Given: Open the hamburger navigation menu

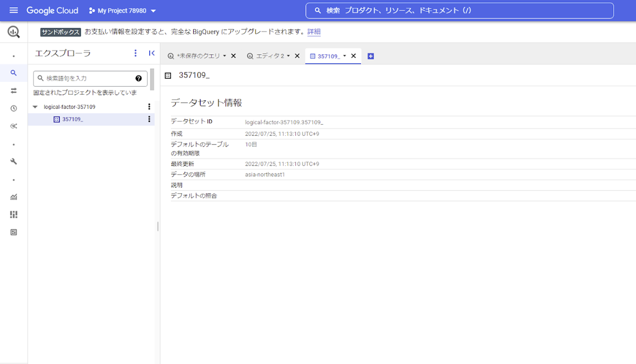Looking at the screenshot, I should point(14,10).
